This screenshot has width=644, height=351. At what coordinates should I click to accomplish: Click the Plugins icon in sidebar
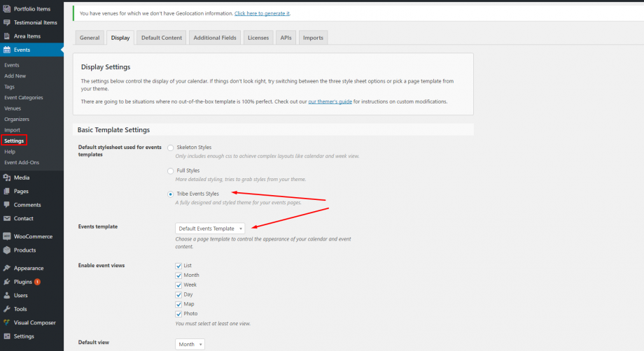(x=7, y=282)
